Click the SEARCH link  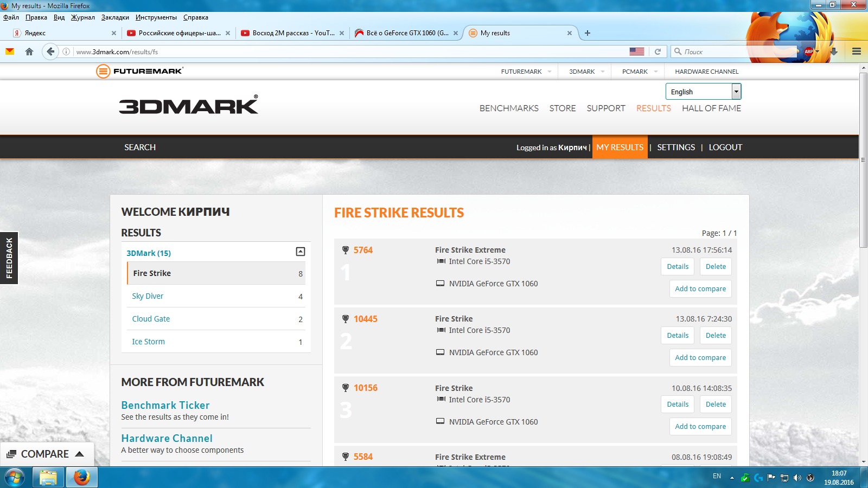(x=140, y=147)
